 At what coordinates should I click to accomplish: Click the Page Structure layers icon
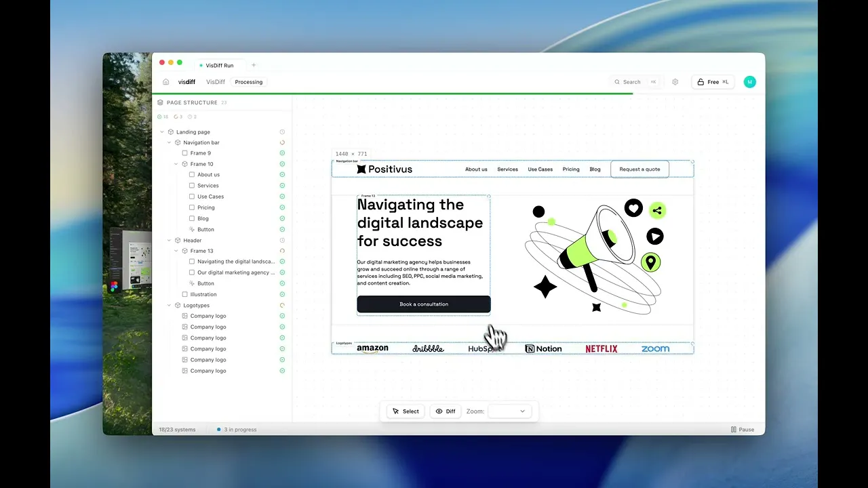(160, 102)
